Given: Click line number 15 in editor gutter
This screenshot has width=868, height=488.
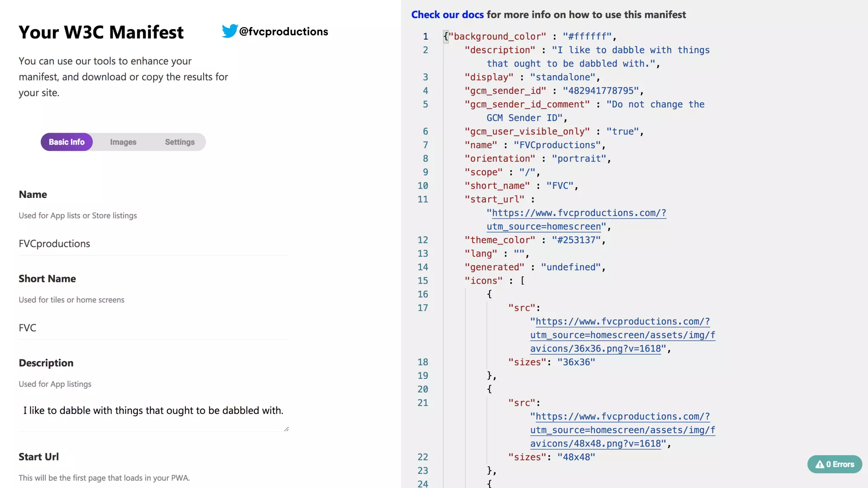Looking at the screenshot, I should [423, 280].
